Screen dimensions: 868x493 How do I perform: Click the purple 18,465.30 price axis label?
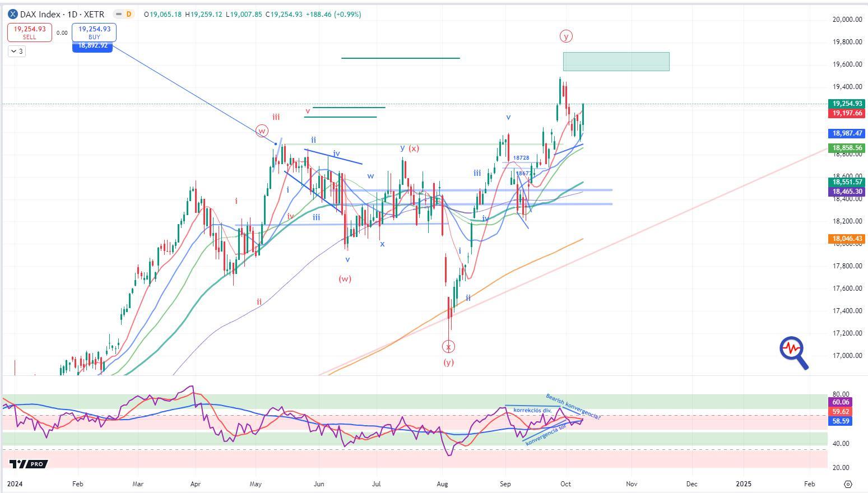(847, 192)
